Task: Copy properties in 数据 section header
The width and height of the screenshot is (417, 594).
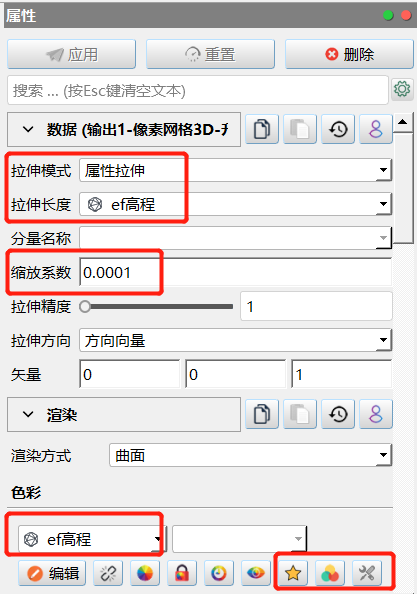Action: click(x=262, y=129)
